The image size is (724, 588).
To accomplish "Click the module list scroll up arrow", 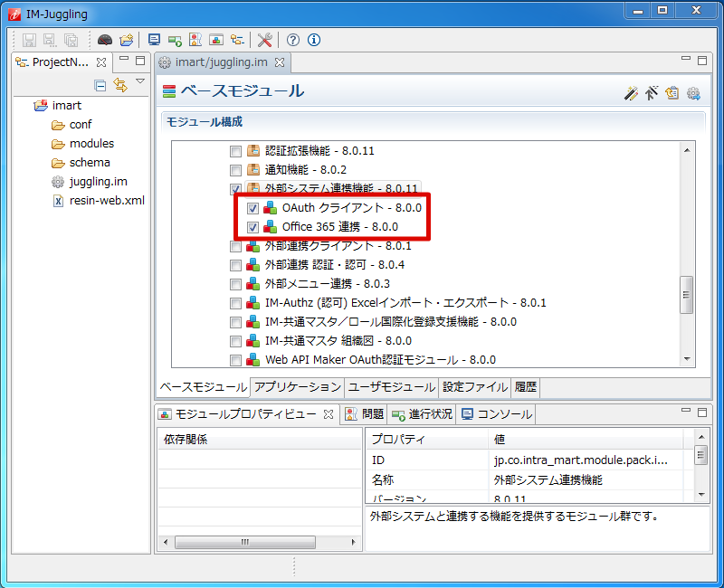I will tap(687, 150).
